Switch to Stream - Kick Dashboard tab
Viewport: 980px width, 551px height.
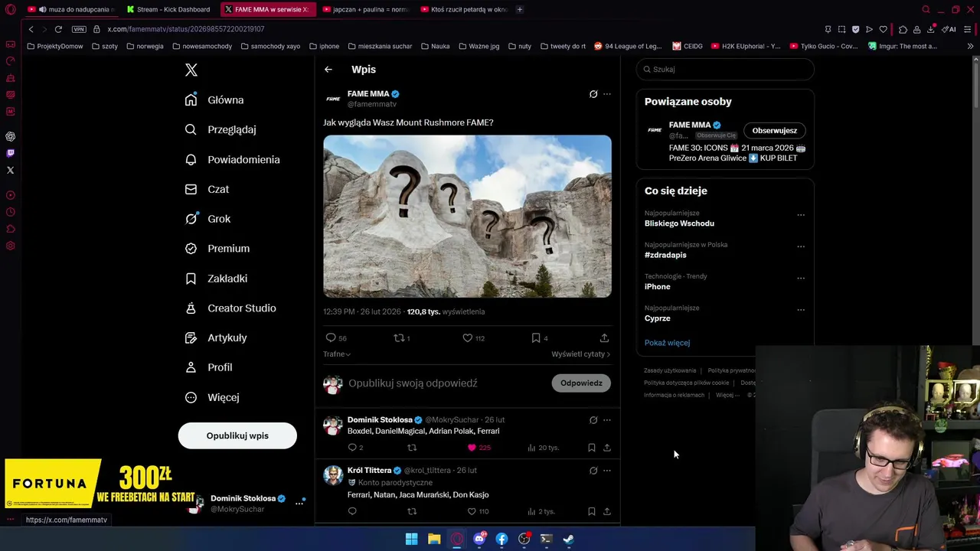[168, 9]
